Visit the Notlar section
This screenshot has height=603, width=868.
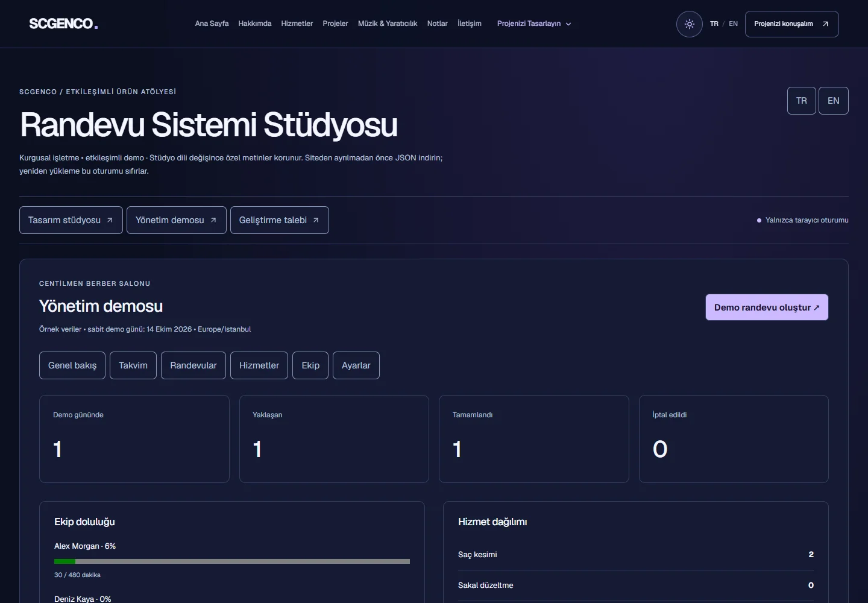click(x=438, y=24)
